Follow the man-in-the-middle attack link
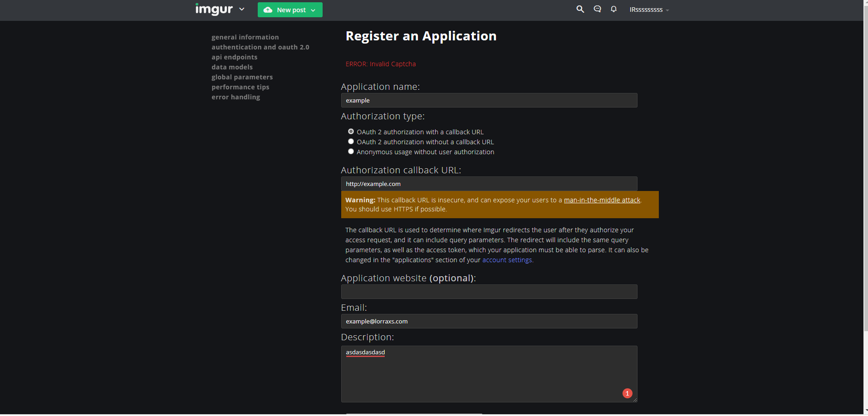This screenshot has height=416, width=868. (x=602, y=200)
